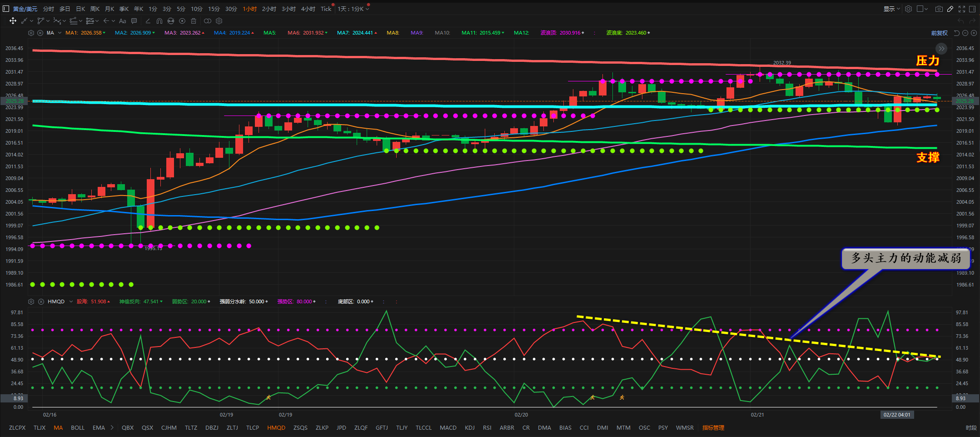Select the comment bubble annotation tool
The height and width of the screenshot is (437, 980).
point(134,21)
